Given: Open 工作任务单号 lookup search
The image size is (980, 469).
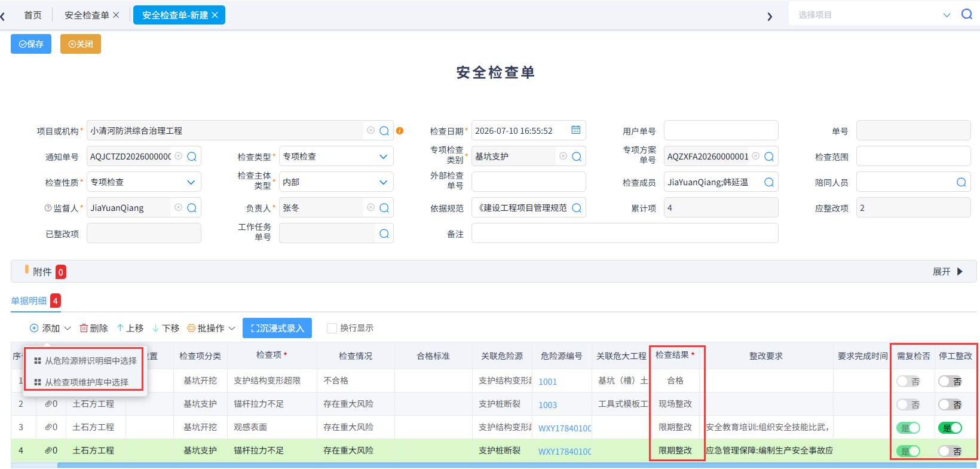Looking at the screenshot, I should click(384, 234).
